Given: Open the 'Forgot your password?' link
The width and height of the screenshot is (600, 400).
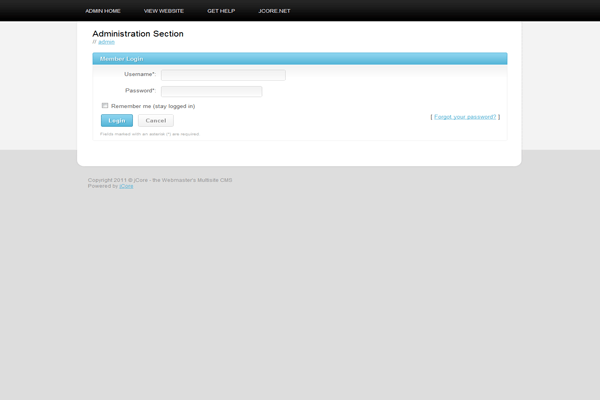Looking at the screenshot, I should tap(465, 117).
